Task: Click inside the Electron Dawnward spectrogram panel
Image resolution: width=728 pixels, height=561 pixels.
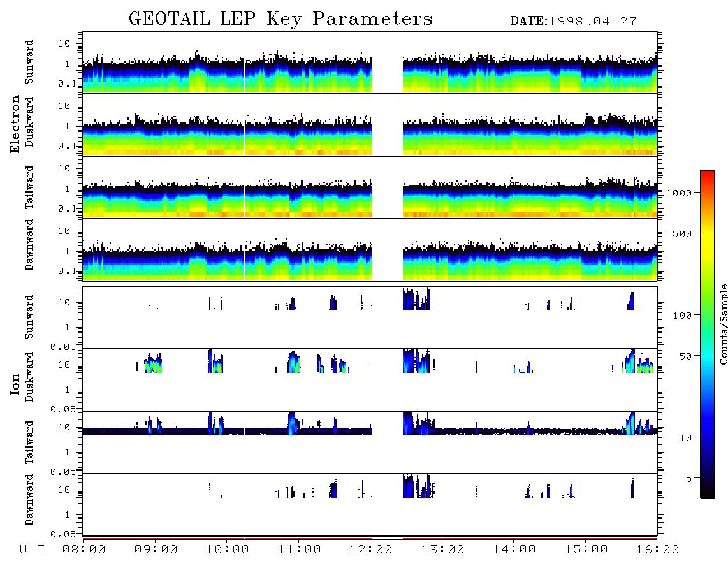Action: coord(370,249)
